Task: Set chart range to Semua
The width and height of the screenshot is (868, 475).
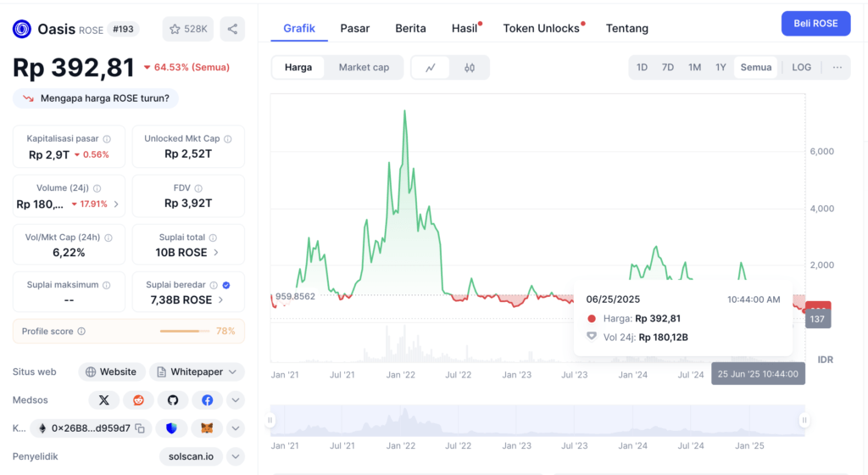Action: pyautogui.click(x=755, y=67)
